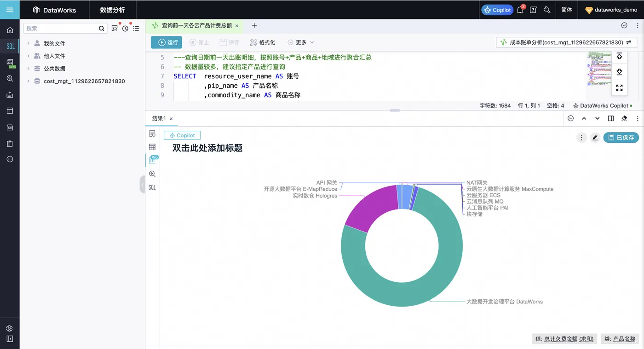644x349 pixels.
Task: Open chart more options vertical dots
Action: point(582,137)
